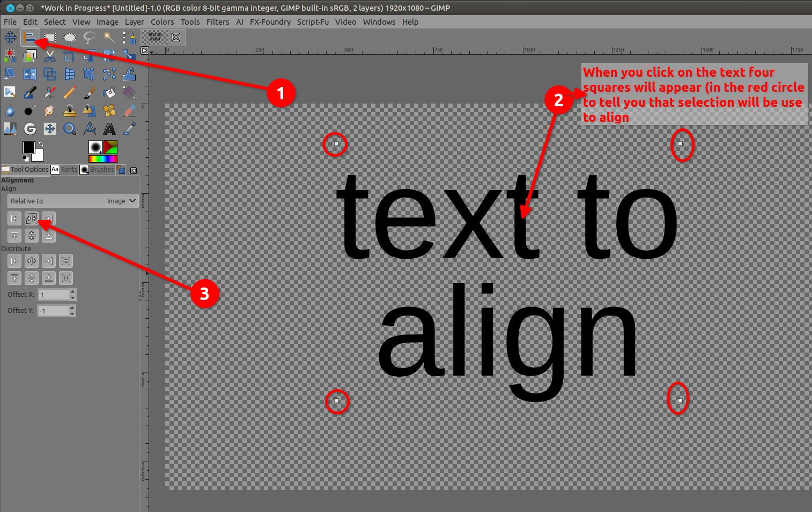
Task: Select the 3D Transform cube tool
Action: [50, 74]
